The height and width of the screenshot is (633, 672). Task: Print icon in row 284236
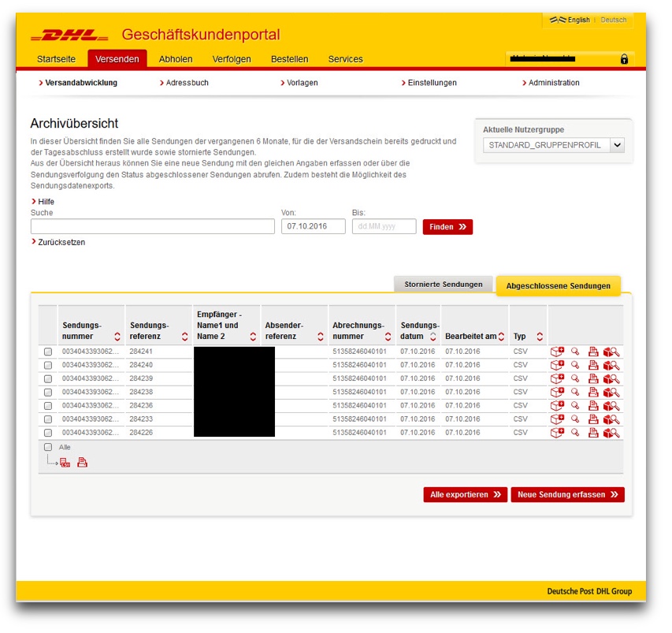click(593, 406)
